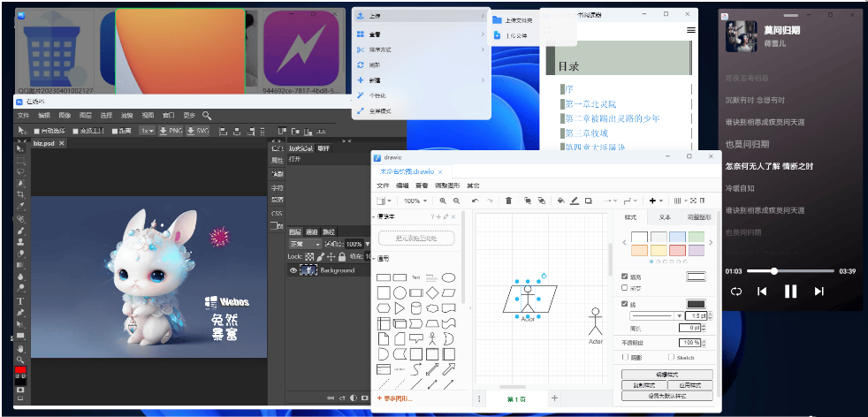Click the upload entry in the desktop context menu
This screenshot has height=417, width=868.
[422, 17]
